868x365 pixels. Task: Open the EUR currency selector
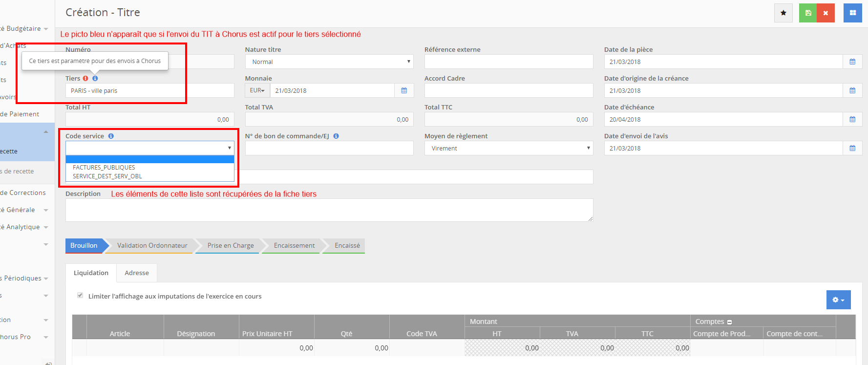[257, 91]
